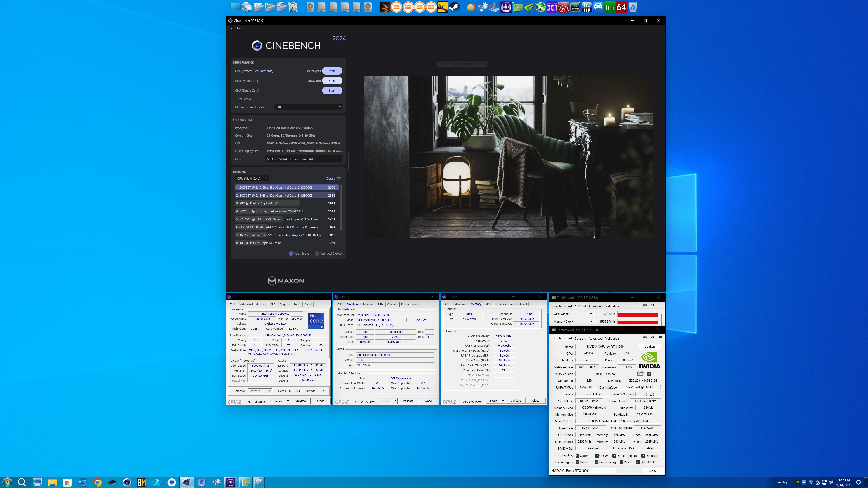
Task: Open the MEM memory test icon in top dock
Action: tap(575, 7)
